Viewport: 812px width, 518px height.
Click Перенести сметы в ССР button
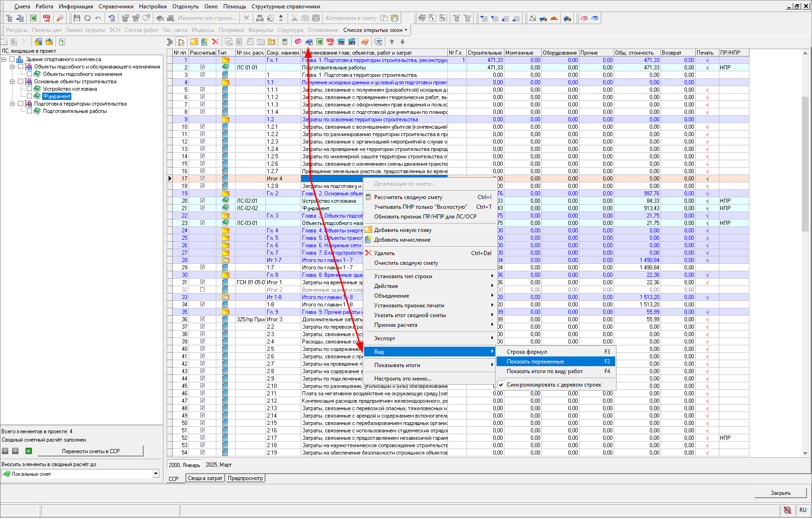click(91, 451)
